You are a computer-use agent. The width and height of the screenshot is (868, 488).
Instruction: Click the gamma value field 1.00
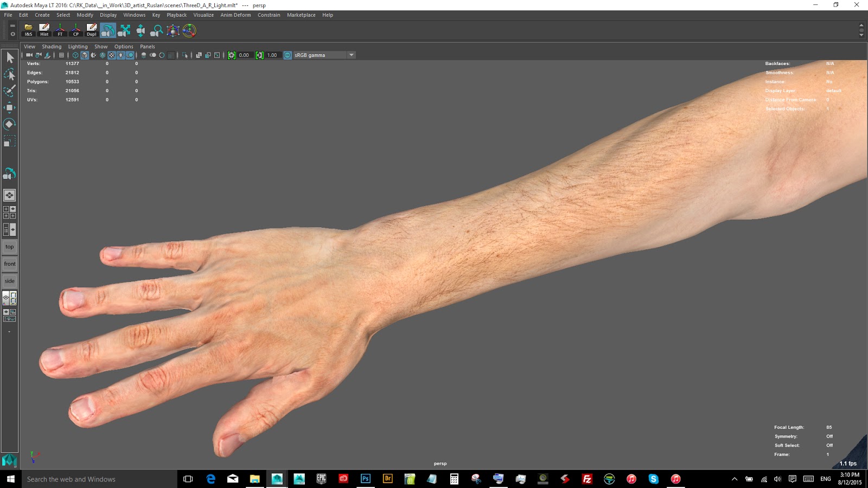click(x=272, y=55)
